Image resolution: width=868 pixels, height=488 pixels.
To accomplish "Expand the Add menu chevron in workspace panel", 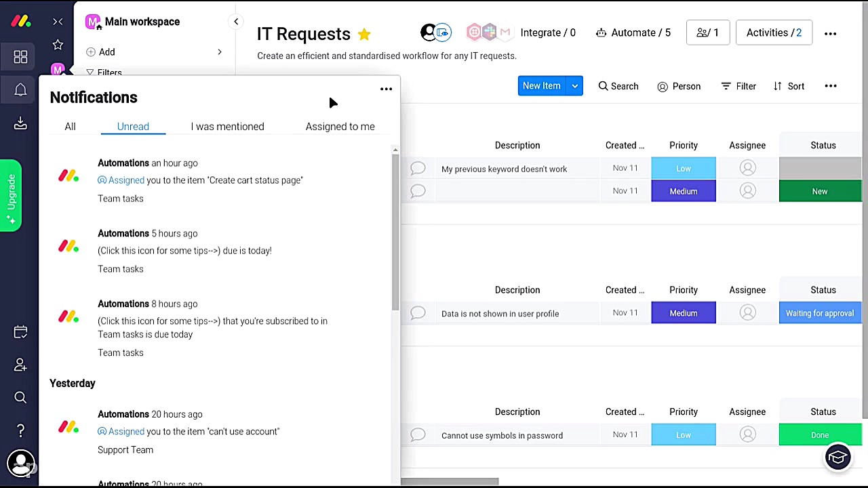I will click(219, 52).
